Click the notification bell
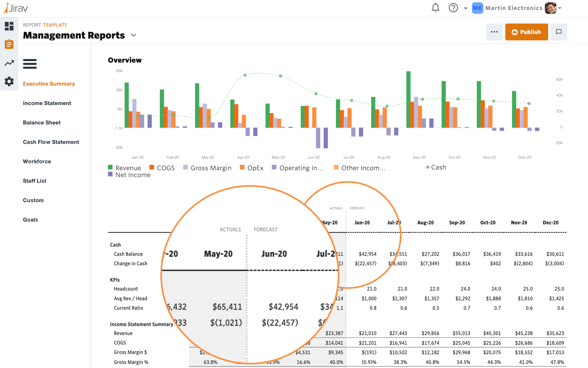The height and width of the screenshot is (368, 588). [435, 8]
